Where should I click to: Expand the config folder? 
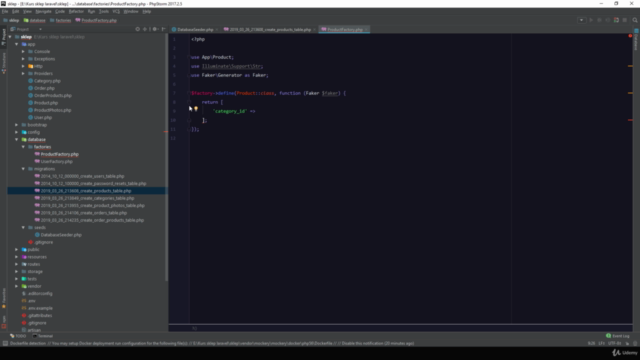(x=17, y=132)
